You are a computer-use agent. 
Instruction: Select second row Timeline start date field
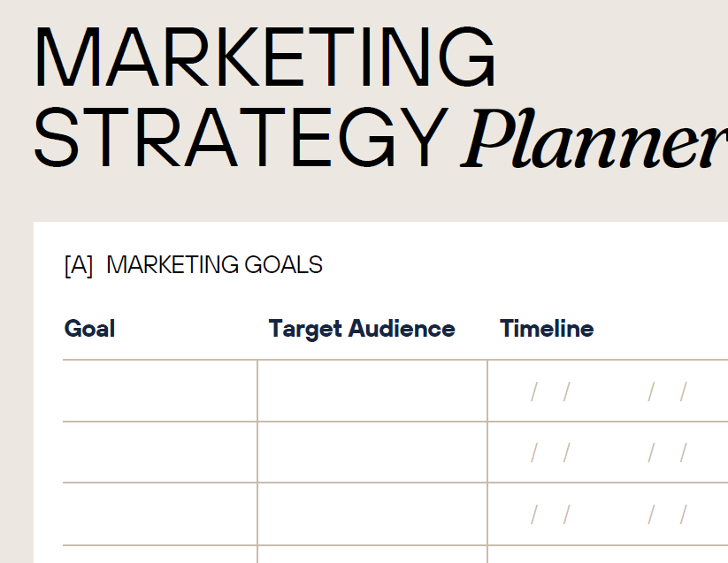tap(550, 453)
